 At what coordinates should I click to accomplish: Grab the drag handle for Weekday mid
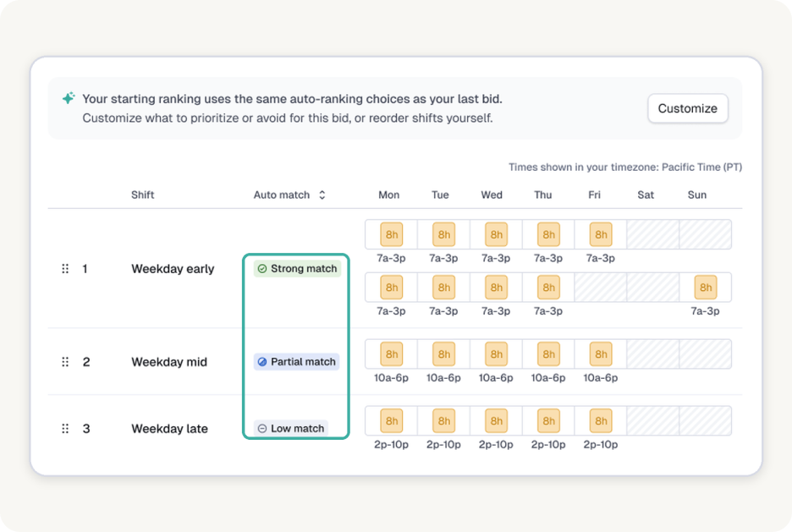(65, 362)
